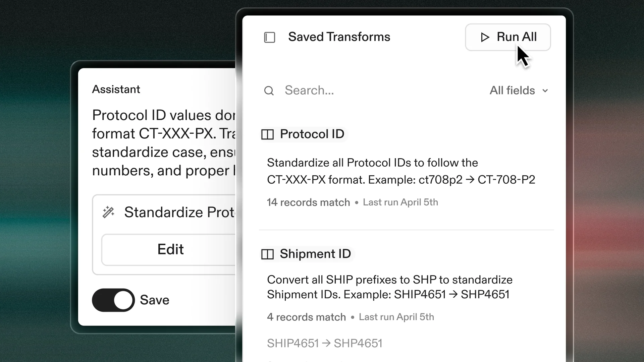Turn off the Save toggle switch
The height and width of the screenshot is (362, 644).
(x=113, y=300)
